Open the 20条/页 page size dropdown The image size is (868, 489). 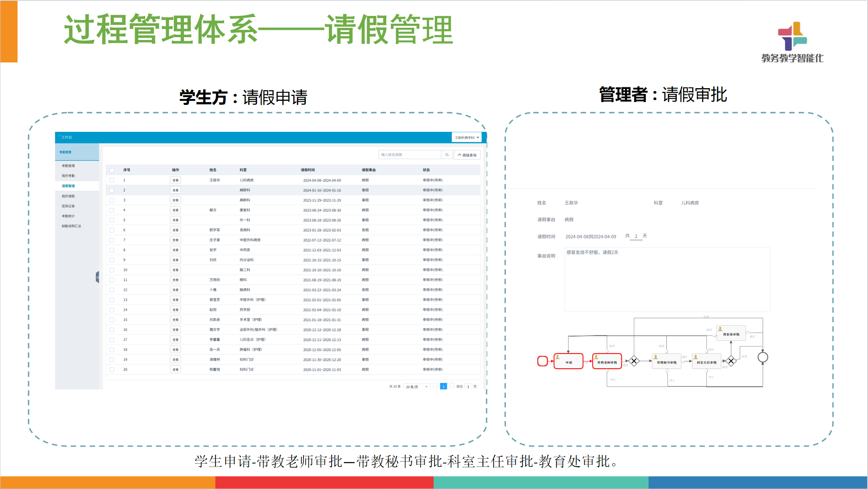coord(416,387)
